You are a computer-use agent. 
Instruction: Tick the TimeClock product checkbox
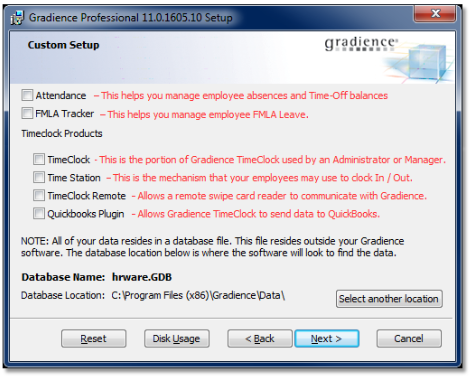tap(39, 159)
